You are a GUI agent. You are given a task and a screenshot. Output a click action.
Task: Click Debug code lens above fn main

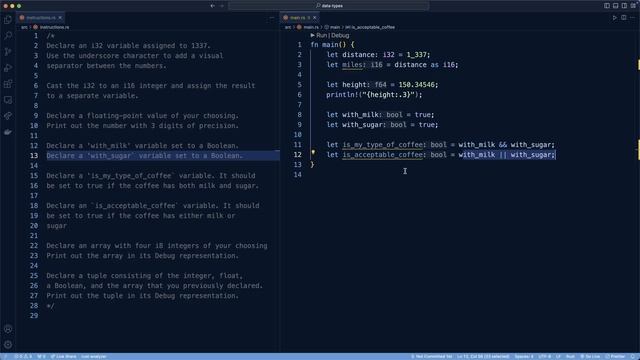coord(340,36)
